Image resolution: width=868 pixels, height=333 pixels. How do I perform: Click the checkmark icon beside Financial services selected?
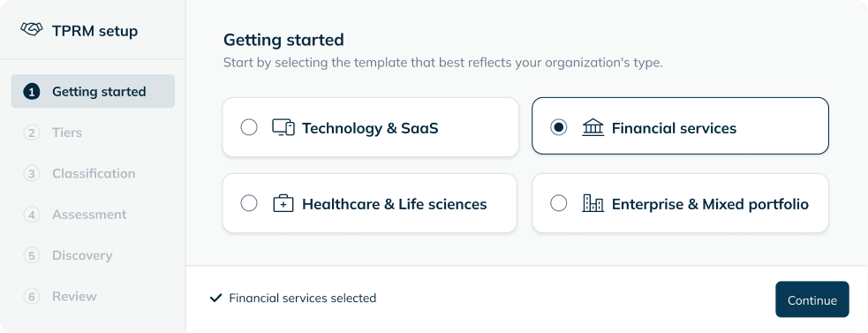[x=215, y=298]
